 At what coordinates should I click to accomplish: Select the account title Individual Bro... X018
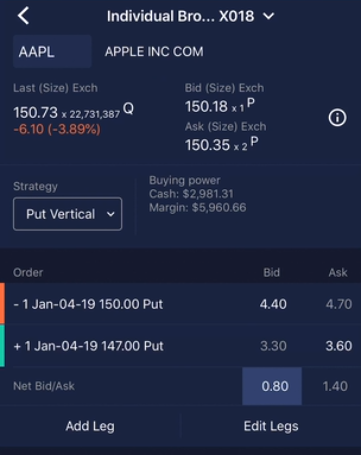coord(180,16)
